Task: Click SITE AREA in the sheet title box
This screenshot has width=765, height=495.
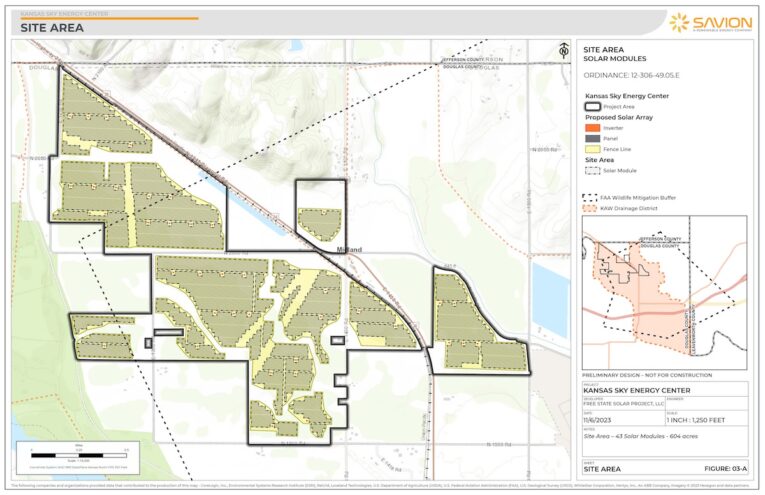Action: click(602, 469)
